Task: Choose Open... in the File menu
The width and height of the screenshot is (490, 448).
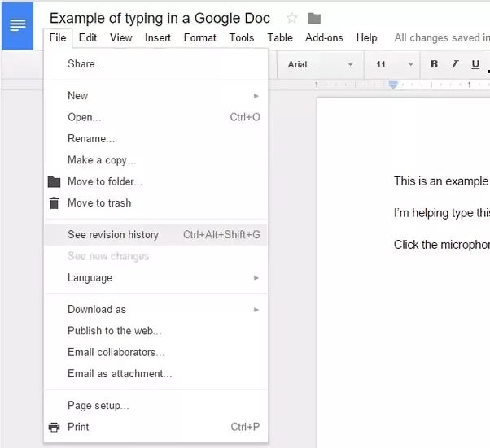Action: point(155,117)
